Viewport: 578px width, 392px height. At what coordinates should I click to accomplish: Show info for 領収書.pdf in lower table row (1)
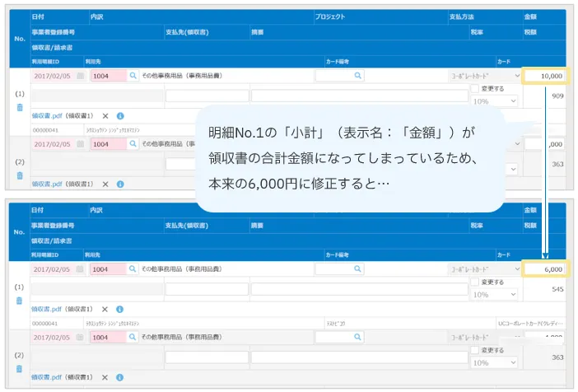(120, 310)
